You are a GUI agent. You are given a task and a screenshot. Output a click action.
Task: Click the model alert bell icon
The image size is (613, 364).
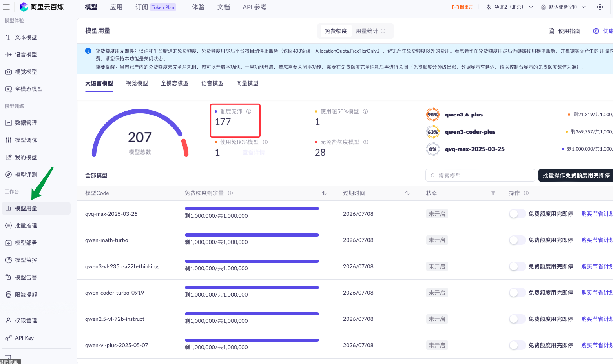[x=9, y=277]
